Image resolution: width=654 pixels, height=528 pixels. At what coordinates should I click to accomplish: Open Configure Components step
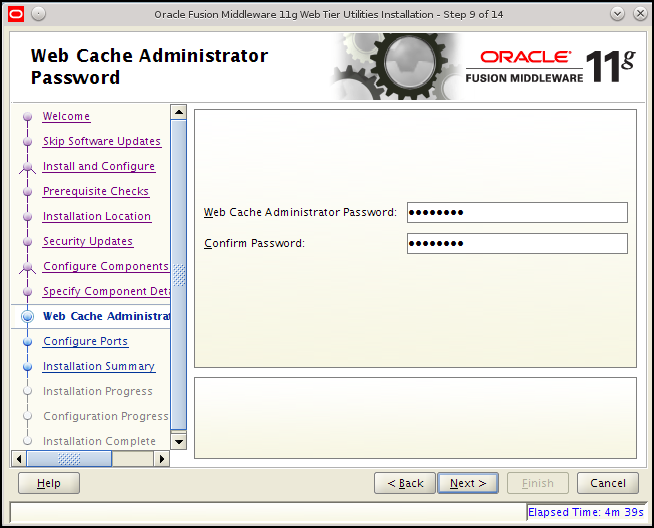click(106, 267)
